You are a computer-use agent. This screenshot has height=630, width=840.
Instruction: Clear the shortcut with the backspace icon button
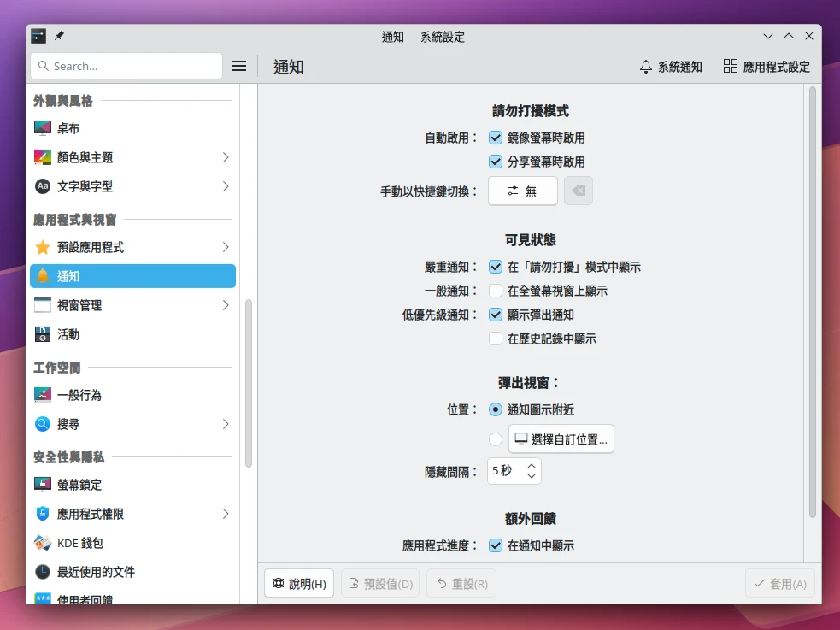(579, 191)
